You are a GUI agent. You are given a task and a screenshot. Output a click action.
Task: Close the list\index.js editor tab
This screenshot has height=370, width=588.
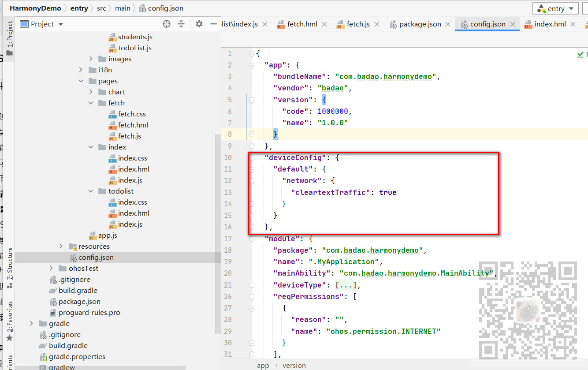264,24
